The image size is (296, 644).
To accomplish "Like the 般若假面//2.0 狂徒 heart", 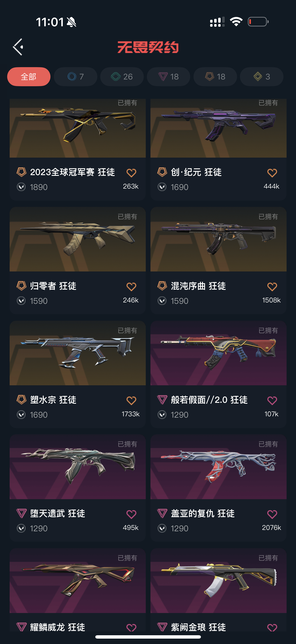I will (x=272, y=401).
